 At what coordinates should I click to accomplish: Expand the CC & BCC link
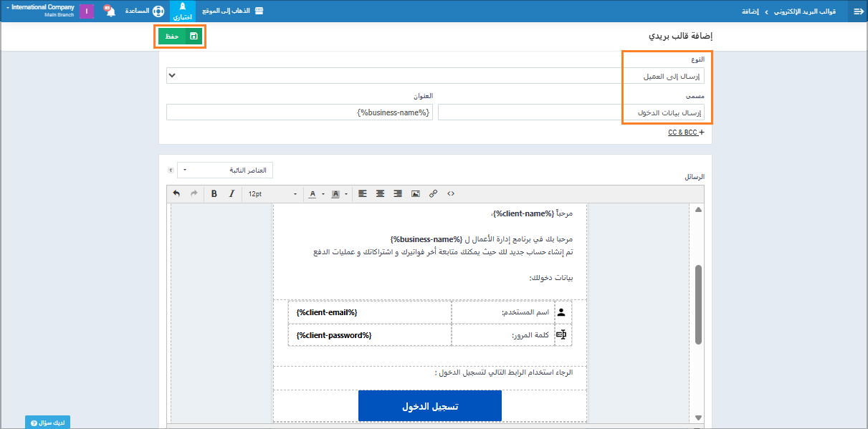pyautogui.click(x=685, y=132)
